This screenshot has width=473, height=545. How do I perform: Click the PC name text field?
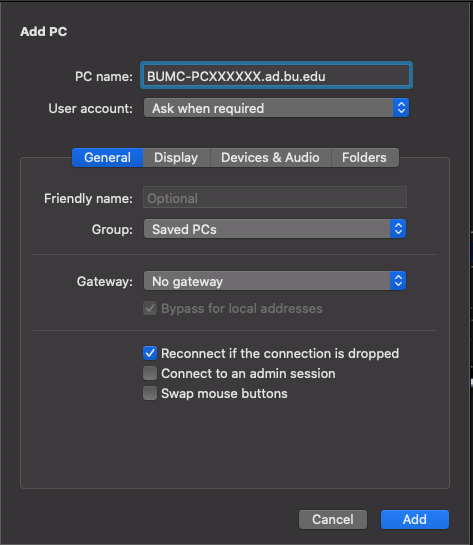pyautogui.click(x=276, y=75)
